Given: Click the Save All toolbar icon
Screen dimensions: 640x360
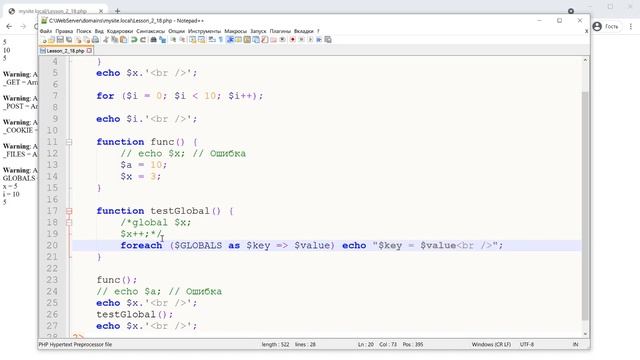Looking at the screenshot, I should coord(69,40).
